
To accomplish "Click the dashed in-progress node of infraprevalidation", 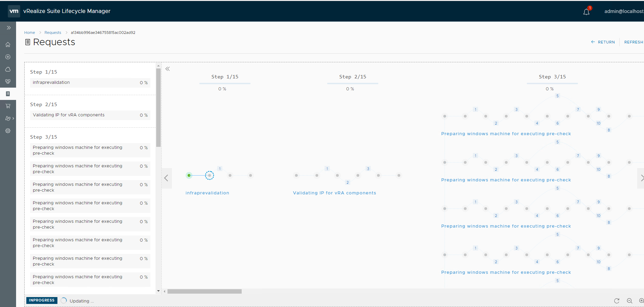I will [x=210, y=175].
